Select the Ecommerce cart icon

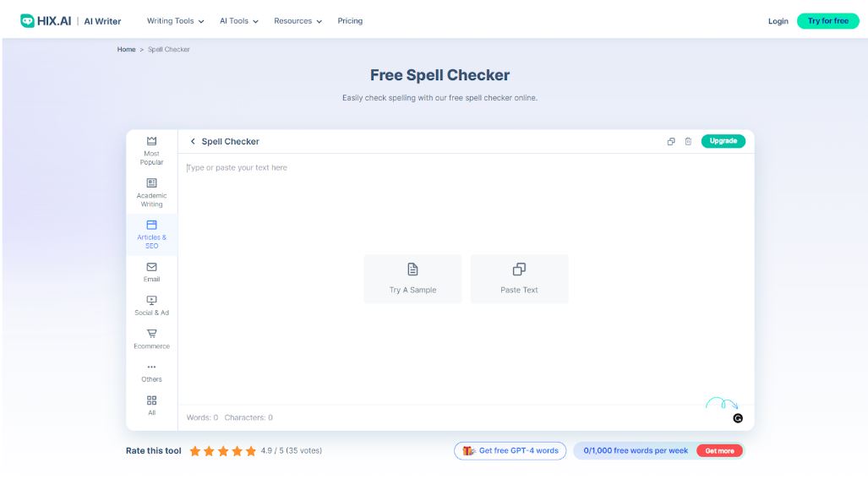152,334
